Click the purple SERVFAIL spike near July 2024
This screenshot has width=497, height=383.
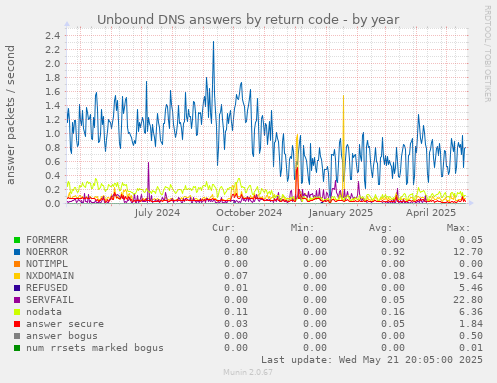148,164
